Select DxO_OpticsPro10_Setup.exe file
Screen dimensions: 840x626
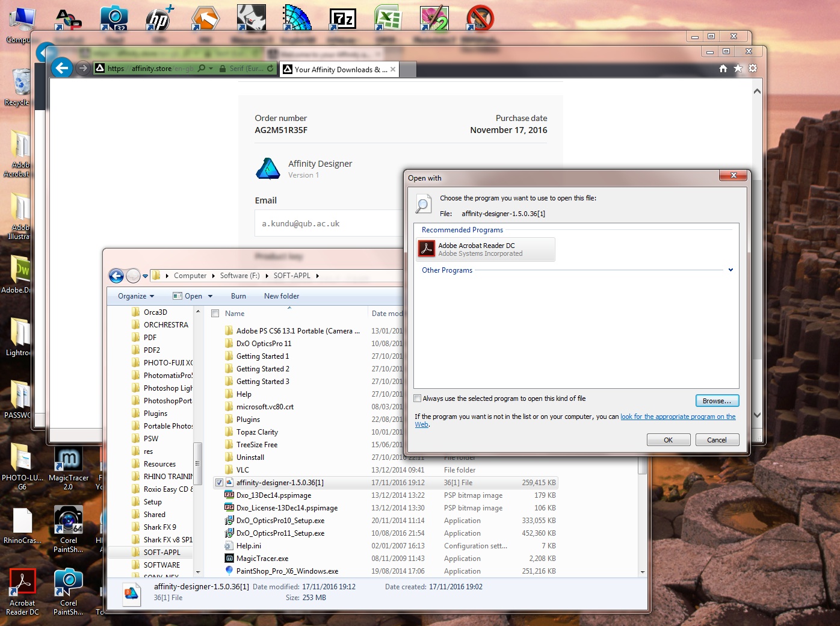(280, 521)
